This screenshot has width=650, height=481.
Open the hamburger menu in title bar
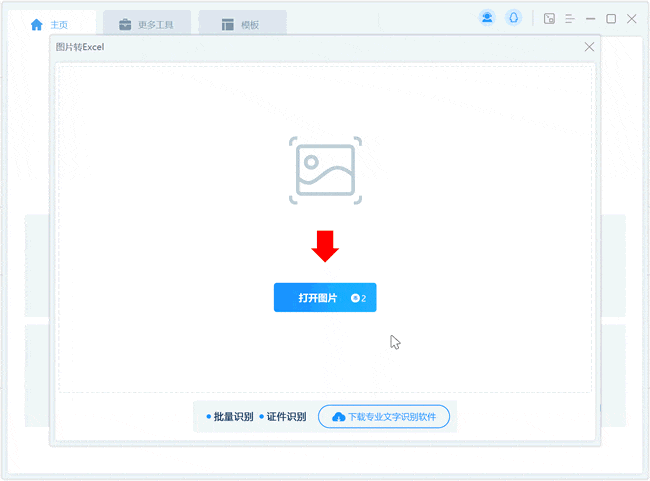click(x=570, y=18)
